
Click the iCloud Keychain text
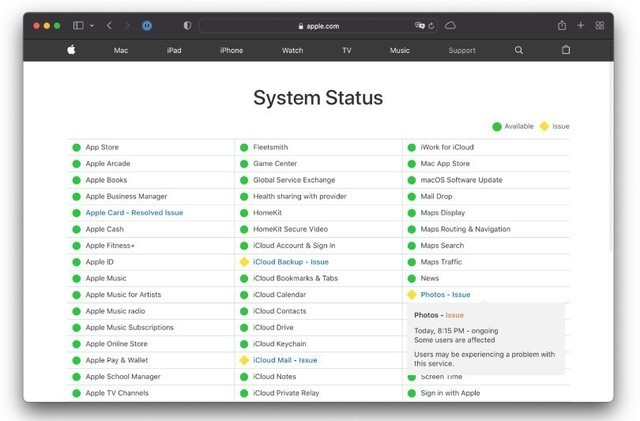coord(280,344)
